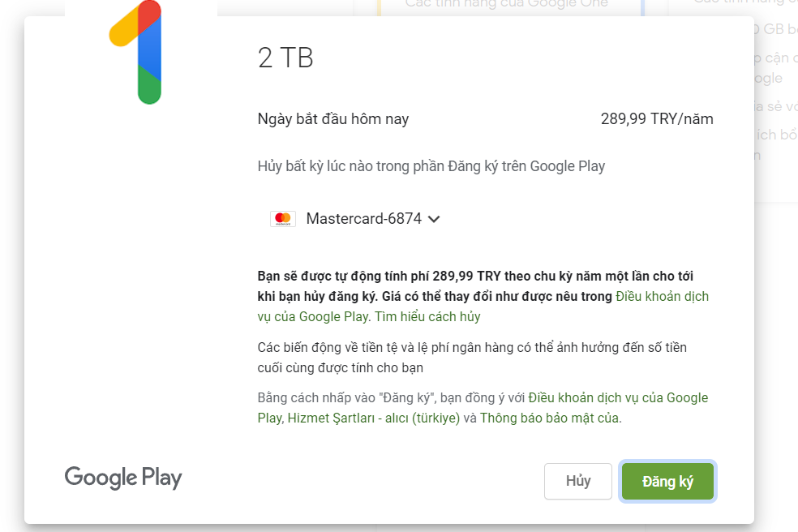Open the Mastercard-6874 payment method dropdown

tap(363, 218)
